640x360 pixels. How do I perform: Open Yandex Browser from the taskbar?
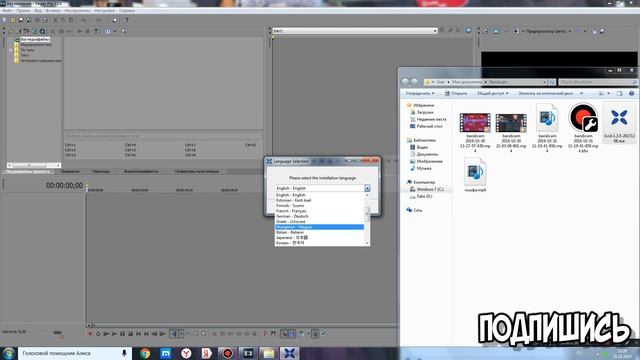(186, 353)
